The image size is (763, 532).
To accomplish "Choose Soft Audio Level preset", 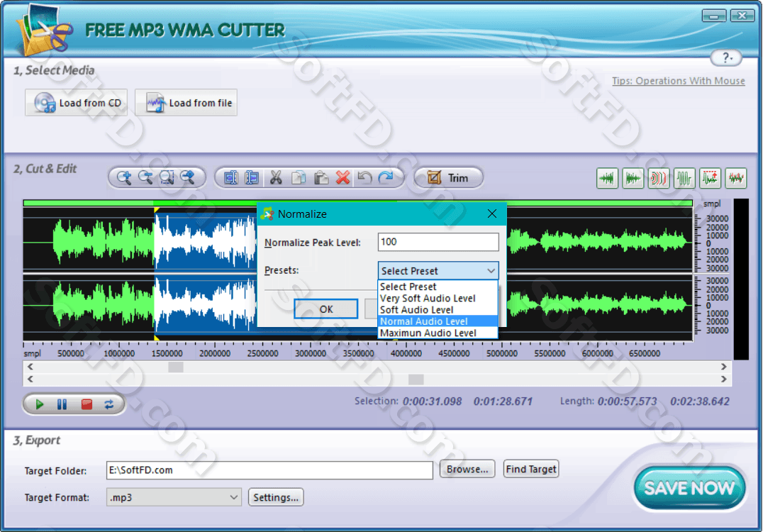I will pos(438,310).
